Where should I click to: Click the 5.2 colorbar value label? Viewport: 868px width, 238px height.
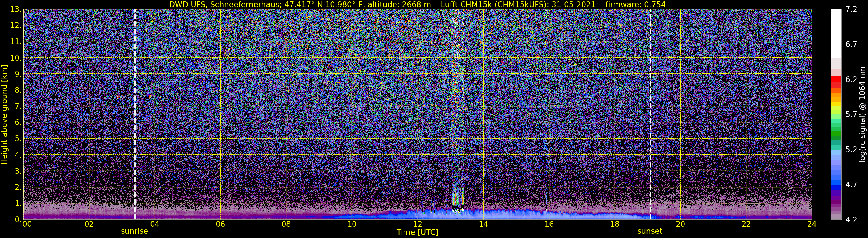pos(851,150)
